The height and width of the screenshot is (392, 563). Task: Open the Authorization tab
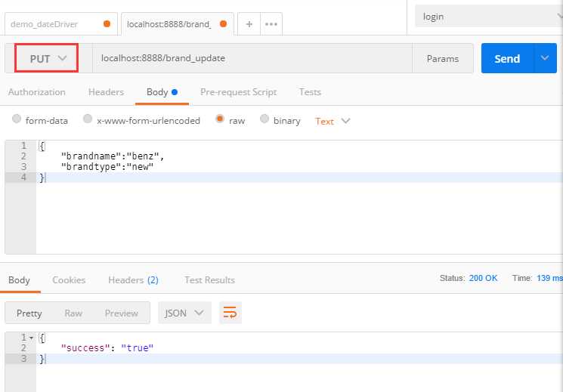36,92
